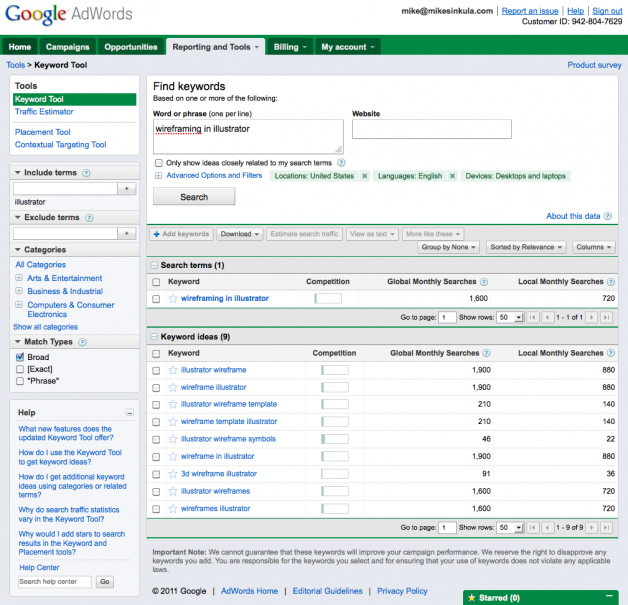Select all Keyword ideas via header checkbox
This screenshot has width=628, height=605.
(x=156, y=354)
